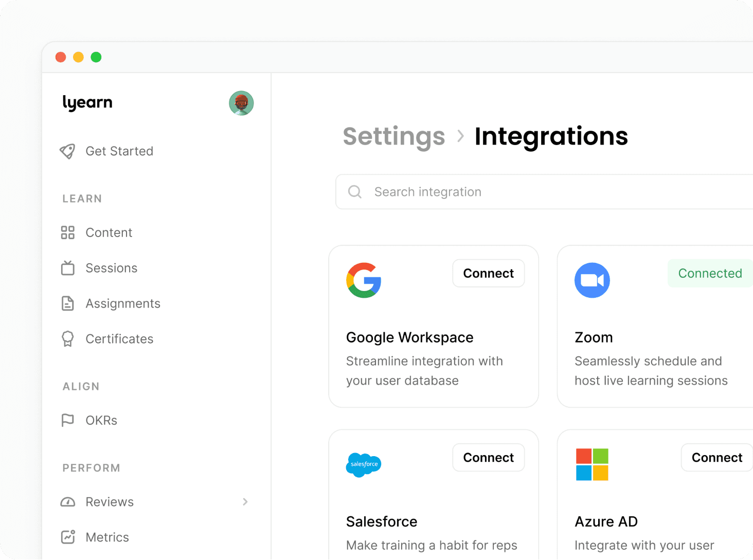753x560 pixels.
Task: Maximize the window with green button
Action: [x=96, y=57]
